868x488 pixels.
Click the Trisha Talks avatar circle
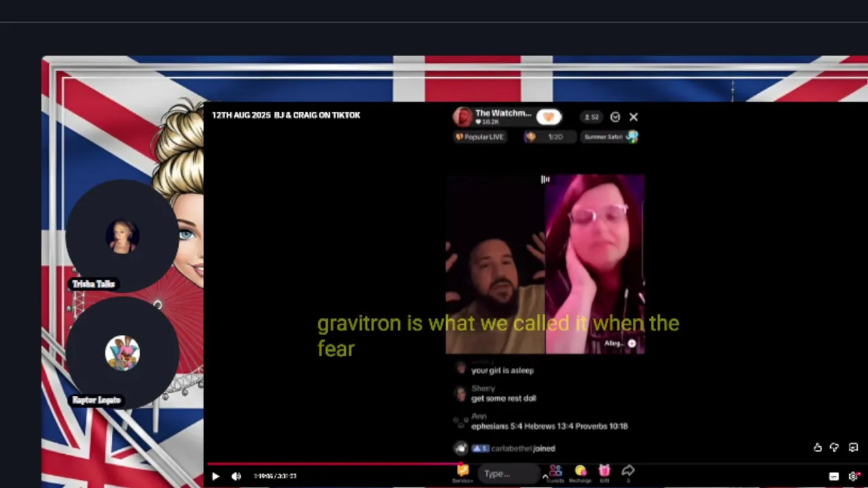(123, 236)
